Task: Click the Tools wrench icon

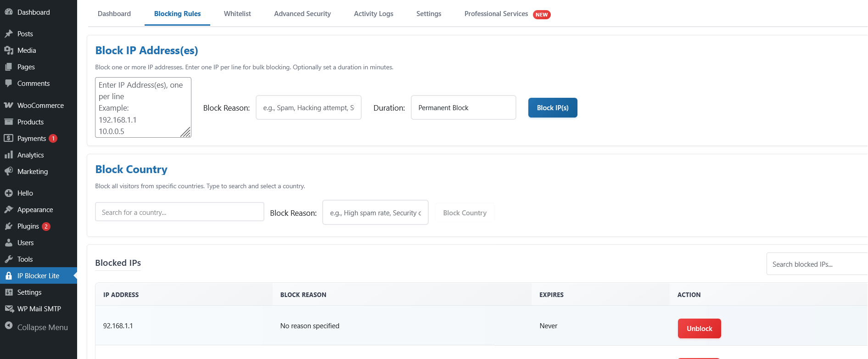Action: click(9, 259)
